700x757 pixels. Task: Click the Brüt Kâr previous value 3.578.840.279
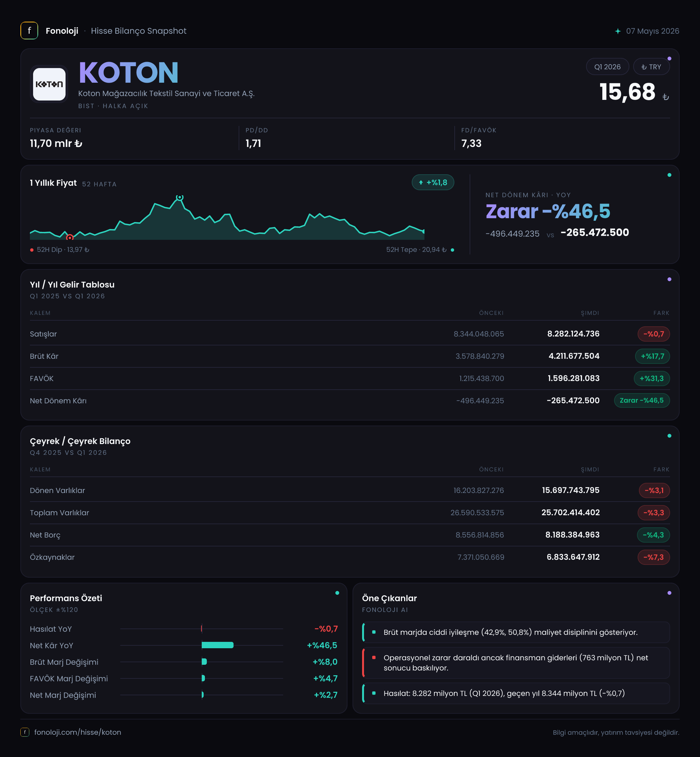tap(479, 356)
